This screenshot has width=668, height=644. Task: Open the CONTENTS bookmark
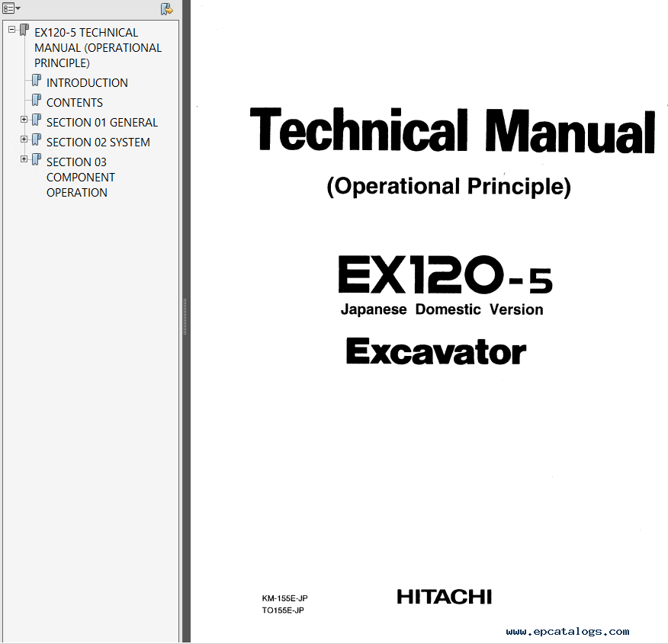(x=75, y=103)
